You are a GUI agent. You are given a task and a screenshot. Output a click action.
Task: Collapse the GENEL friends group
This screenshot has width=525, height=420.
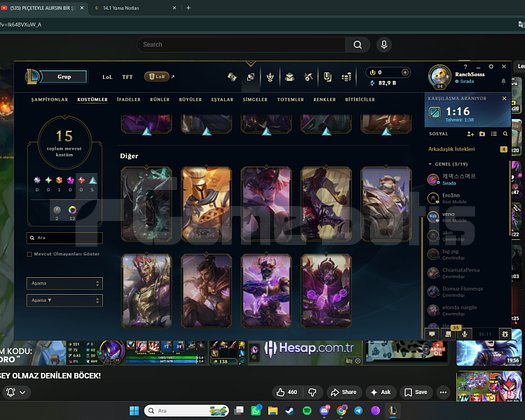pyautogui.click(x=430, y=164)
